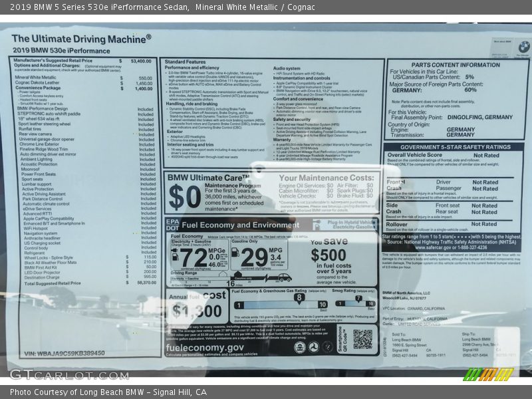This screenshot has width=532, height=399.
Task: Click 'PARTS CONTENT INFORMATION' heading
Action: [x=456, y=65]
